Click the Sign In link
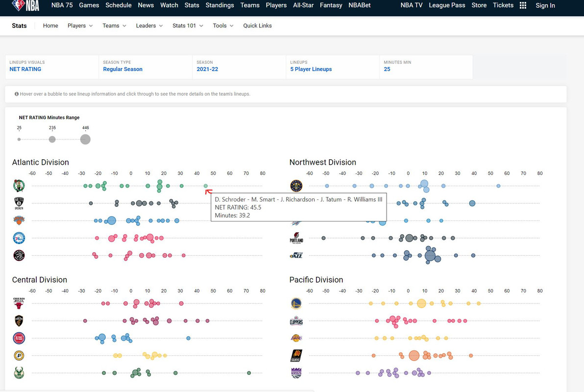The width and height of the screenshot is (584, 392). pos(545,5)
